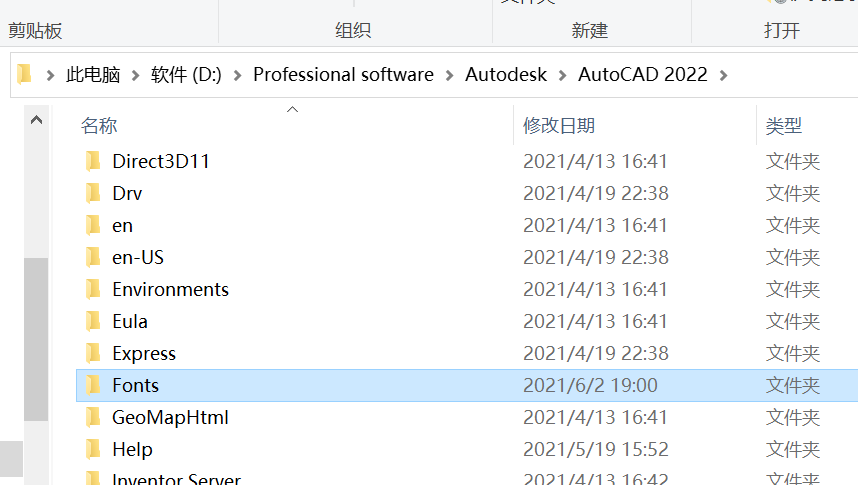Sort by the 类型 column header
The image size is (858, 485).
point(784,126)
